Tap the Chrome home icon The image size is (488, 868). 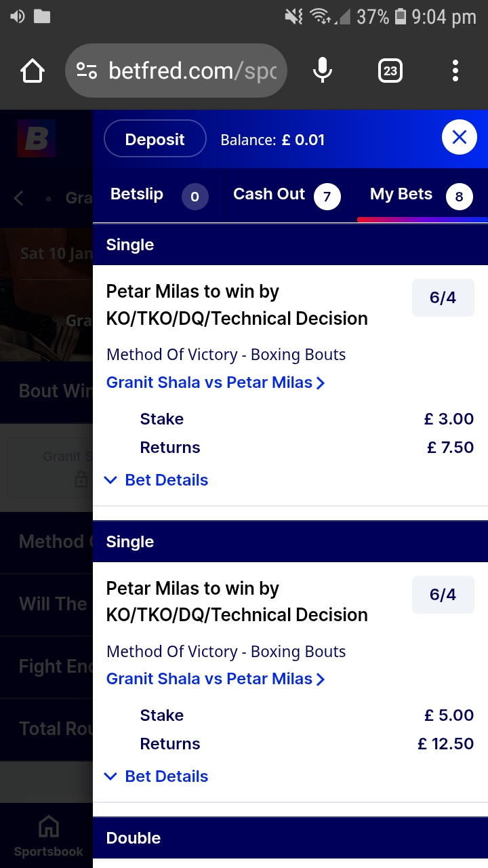[33, 71]
